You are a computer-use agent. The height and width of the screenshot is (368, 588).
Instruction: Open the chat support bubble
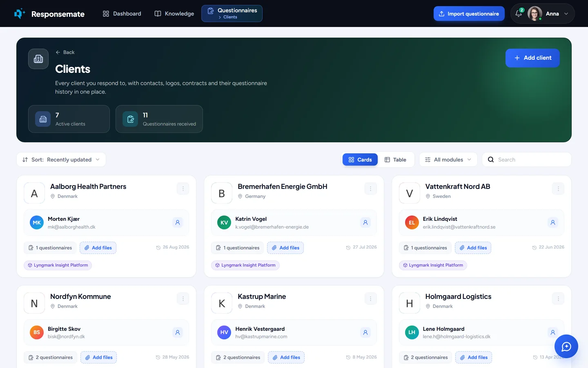click(566, 346)
